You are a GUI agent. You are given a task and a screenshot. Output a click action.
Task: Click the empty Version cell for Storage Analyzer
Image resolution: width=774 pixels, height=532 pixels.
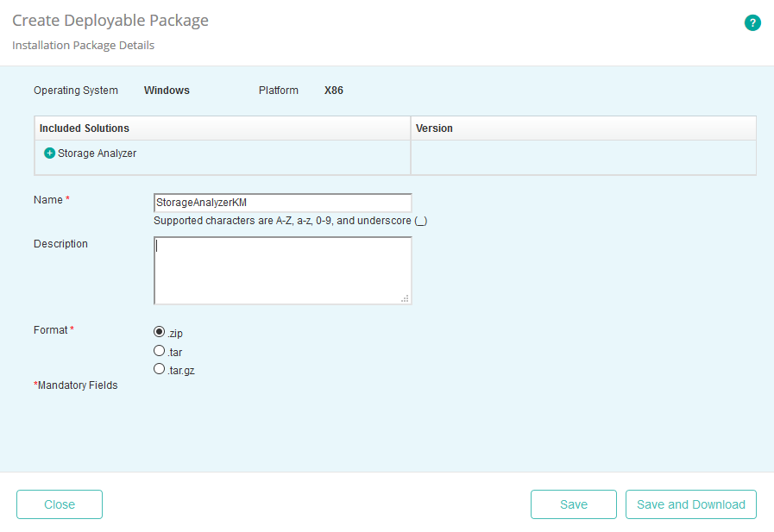tap(582, 157)
